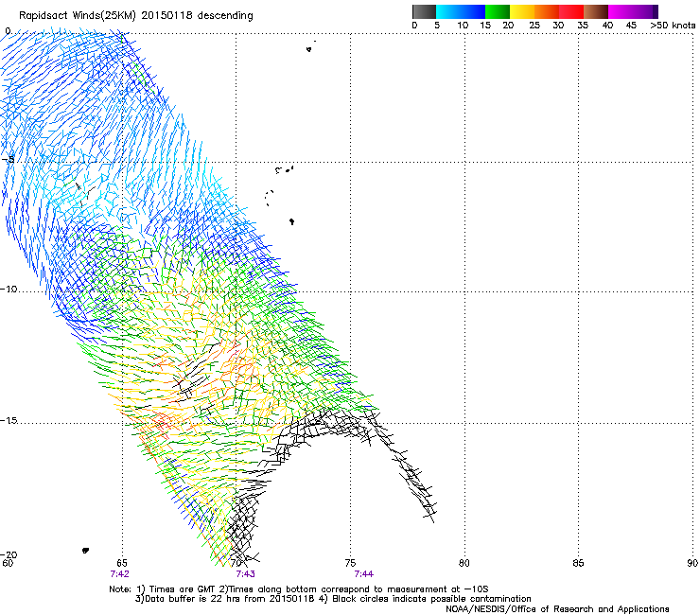Viewport: 700px width, 615px height.
Task: Click the "45" legend scale label
Action: [630, 26]
